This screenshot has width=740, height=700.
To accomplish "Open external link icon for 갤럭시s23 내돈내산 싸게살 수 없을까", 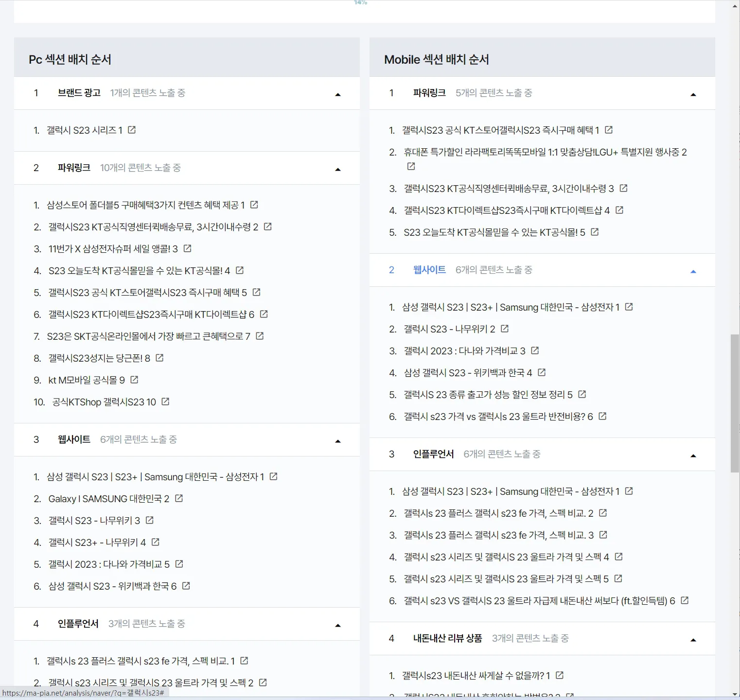I will pyautogui.click(x=560, y=675).
